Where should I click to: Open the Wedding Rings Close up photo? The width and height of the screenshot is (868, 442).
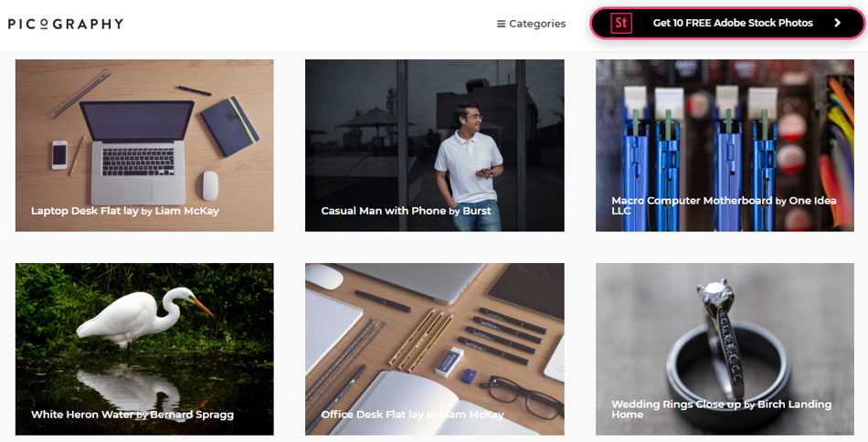click(x=725, y=349)
